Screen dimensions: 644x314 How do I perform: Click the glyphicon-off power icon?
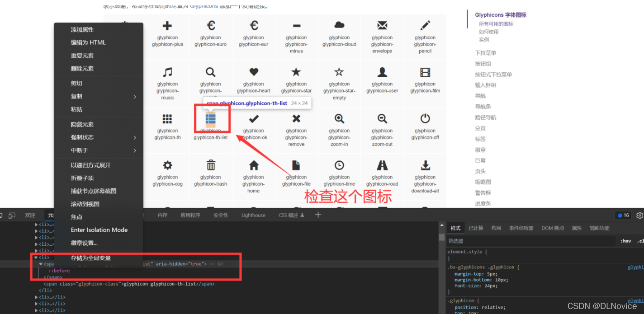point(425,118)
